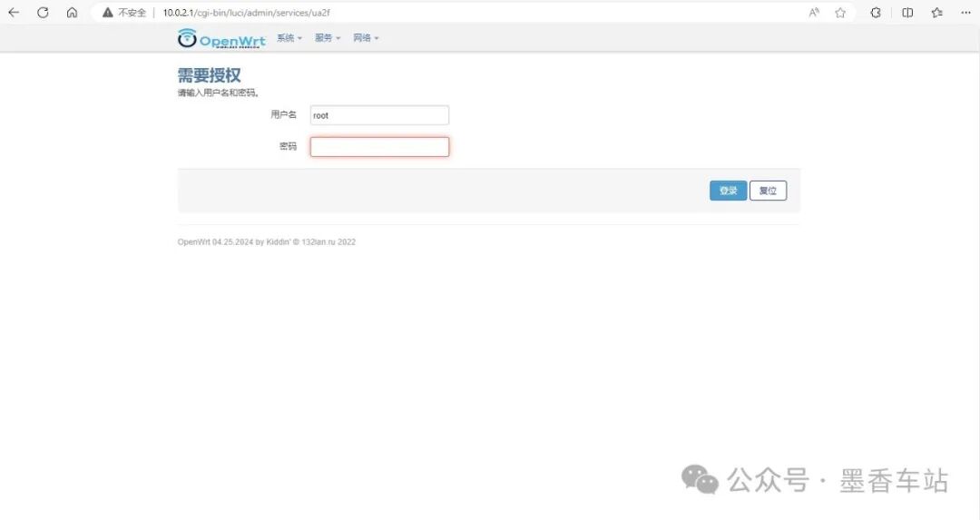
Task: Open the favorites list icon
Action: tap(936, 13)
